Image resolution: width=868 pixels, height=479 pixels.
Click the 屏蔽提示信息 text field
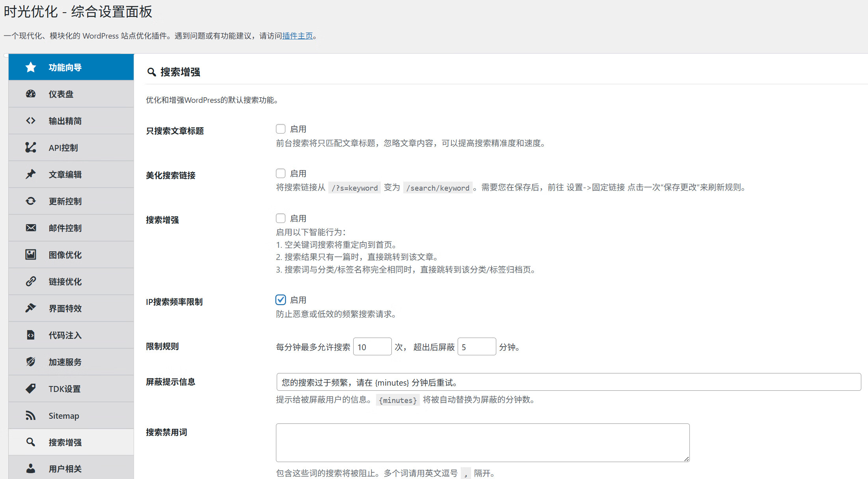pyautogui.click(x=569, y=382)
